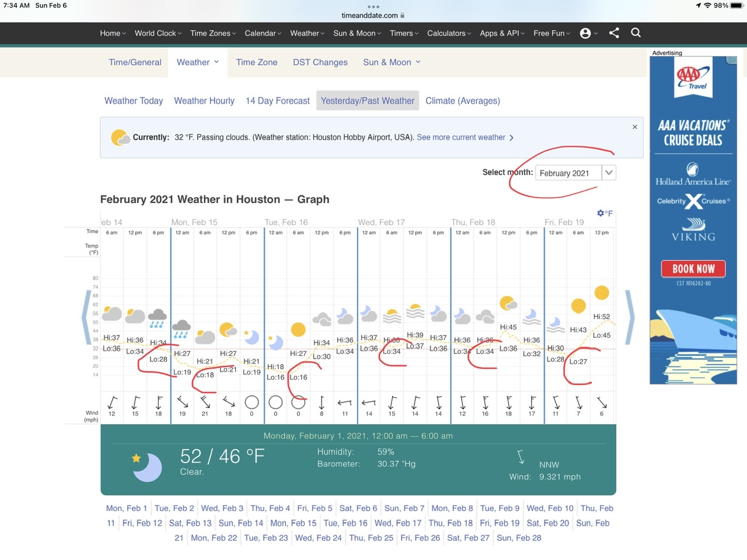Image resolution: width=747 pixels, height=560 pixels.
Task: Select the Fri, Feb 26 link
Action: coord(420,538)
